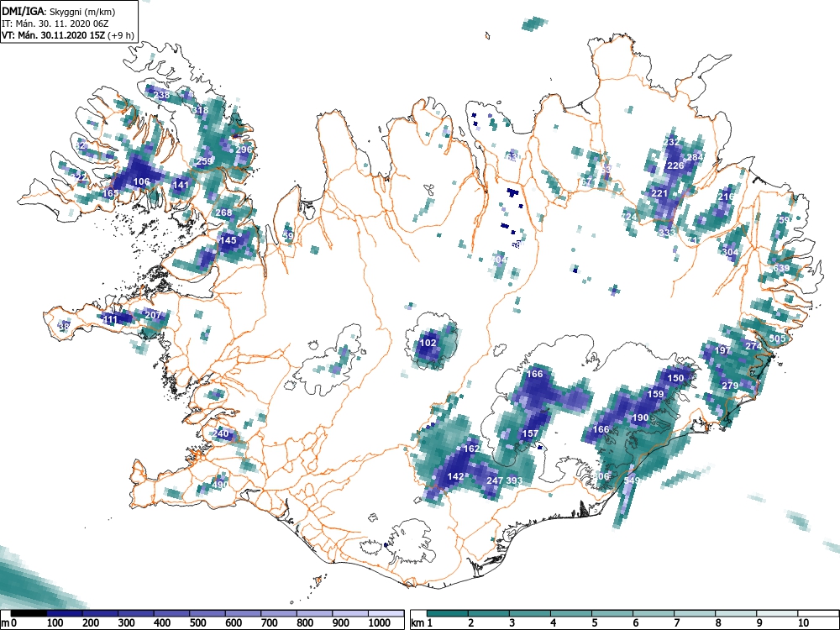Click the 190 value label
This screenshot has height=630, width=840.
click(x=640, y=417)
